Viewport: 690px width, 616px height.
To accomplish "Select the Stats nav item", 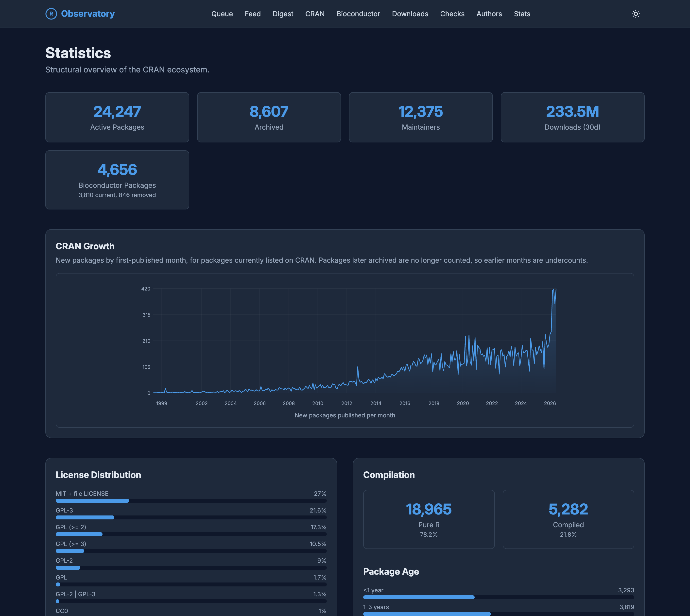I will pos(522,14).
